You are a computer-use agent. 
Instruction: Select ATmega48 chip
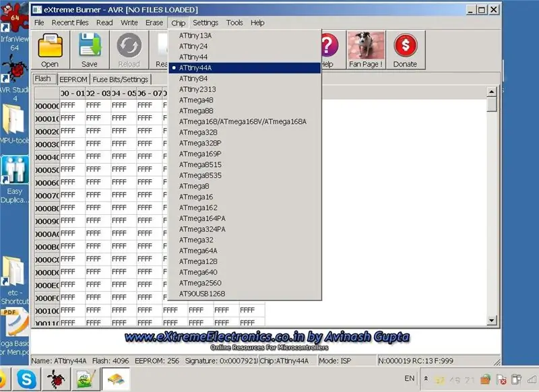click(245, 100)
